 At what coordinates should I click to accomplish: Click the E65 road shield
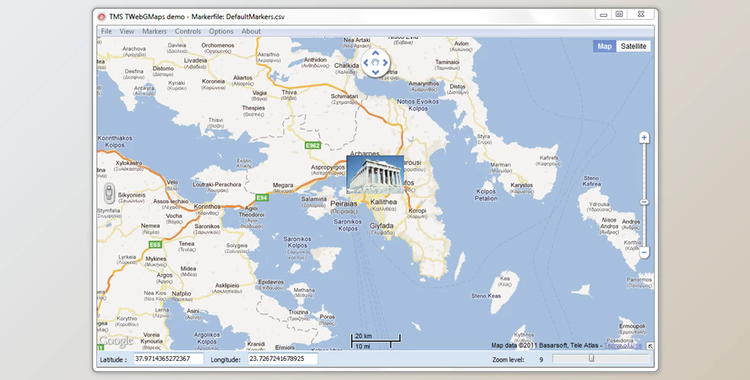click(155, 245)
